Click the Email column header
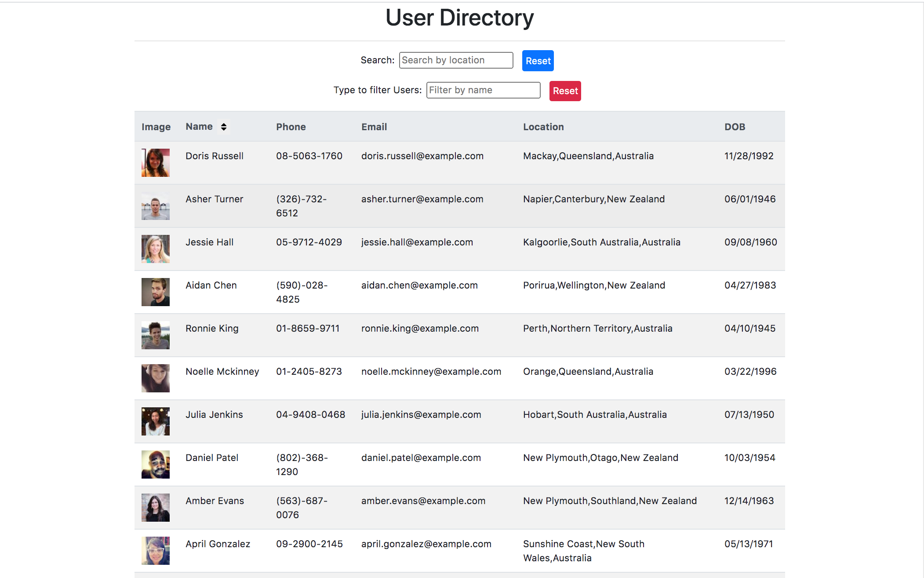924x578 pixels. [374, 127]
